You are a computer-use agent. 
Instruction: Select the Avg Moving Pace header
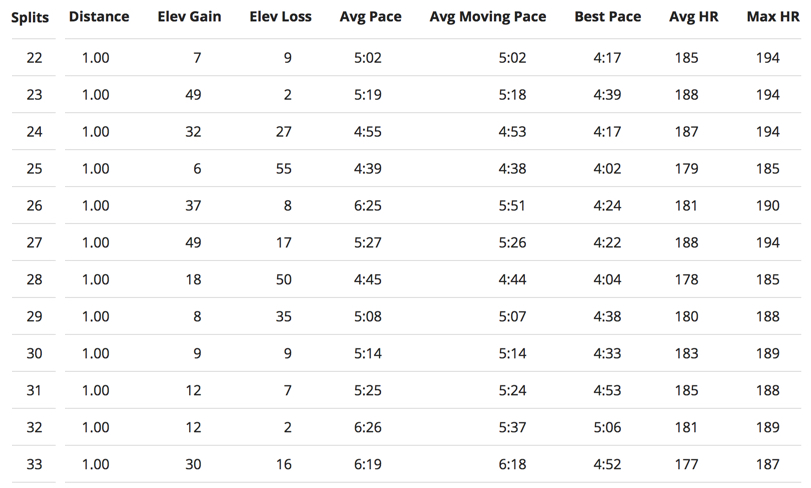[x=487, y=17]
